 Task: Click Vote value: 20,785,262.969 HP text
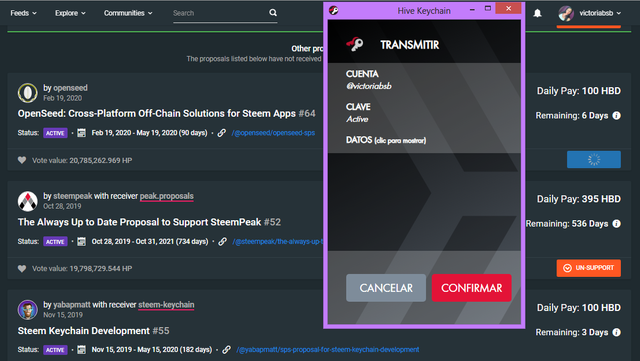pos(82,160)
